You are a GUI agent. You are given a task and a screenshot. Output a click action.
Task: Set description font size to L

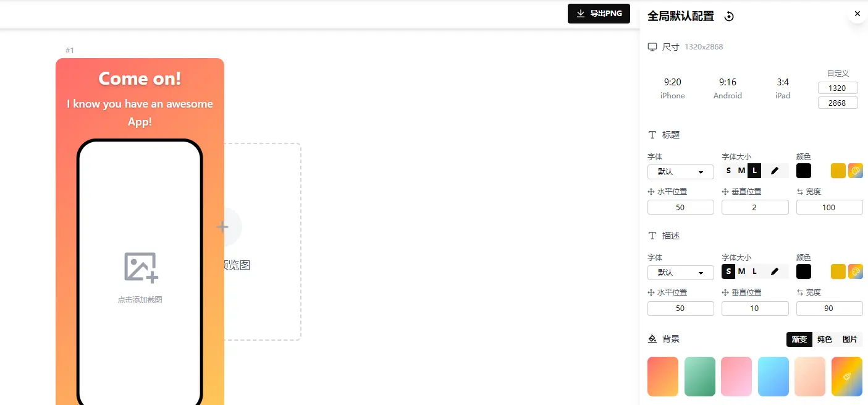point(754,271)
